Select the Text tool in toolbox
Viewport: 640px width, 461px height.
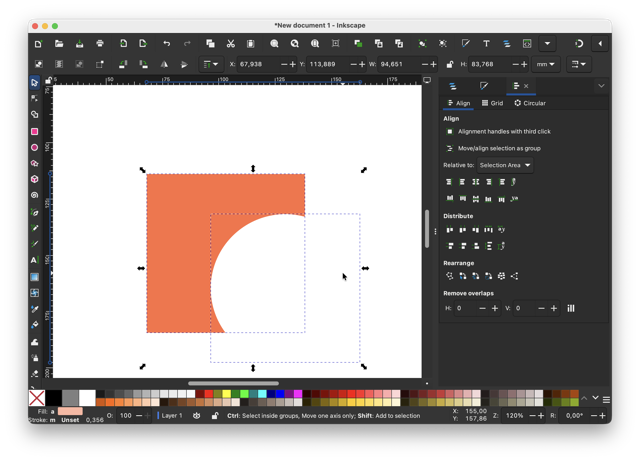(35, 260)
